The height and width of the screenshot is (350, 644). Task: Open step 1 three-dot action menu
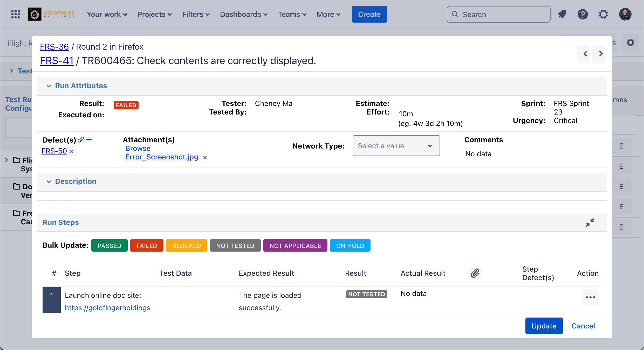click(x=590, y=297)
